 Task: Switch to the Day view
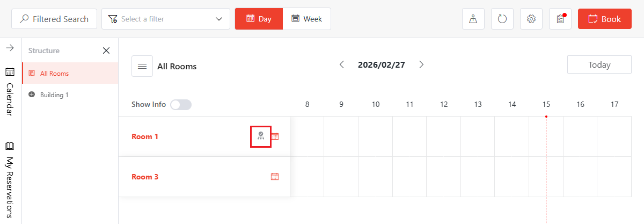[259, 19]
